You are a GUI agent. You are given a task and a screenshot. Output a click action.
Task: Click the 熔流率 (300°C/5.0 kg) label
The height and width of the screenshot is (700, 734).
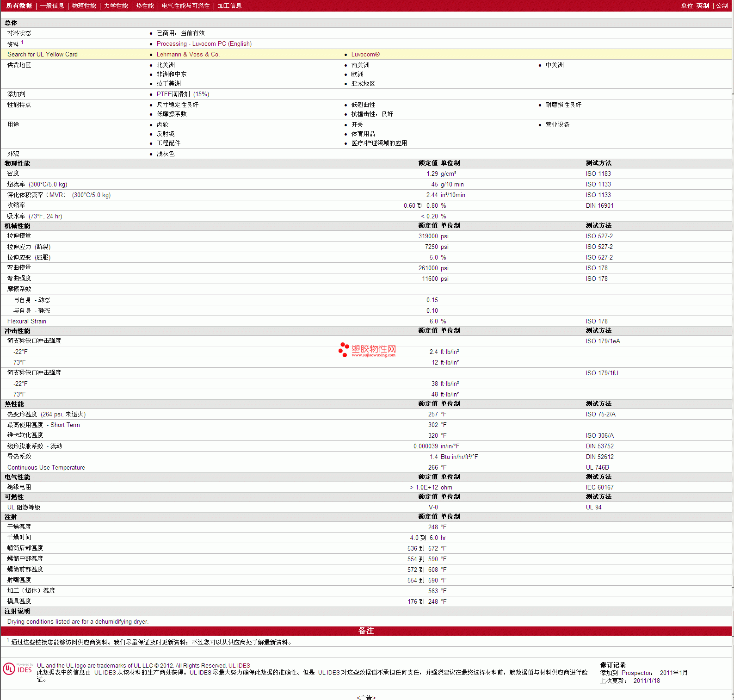tap(37, 184)
